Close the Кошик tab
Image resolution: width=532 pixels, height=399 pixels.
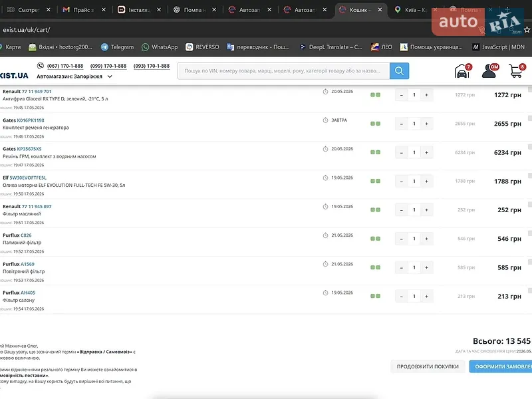coord(380,10)
